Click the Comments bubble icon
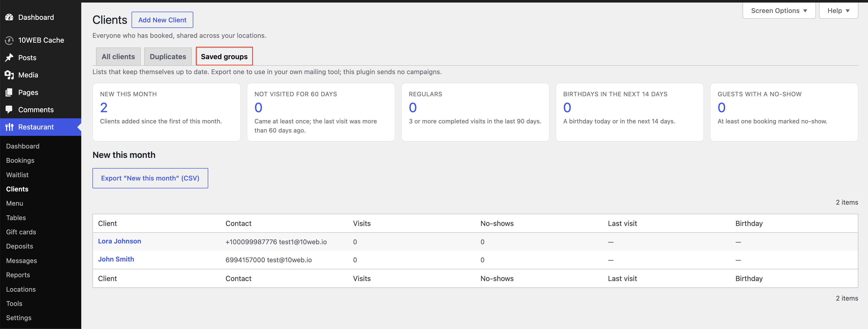868x329 pixels. 9,109
